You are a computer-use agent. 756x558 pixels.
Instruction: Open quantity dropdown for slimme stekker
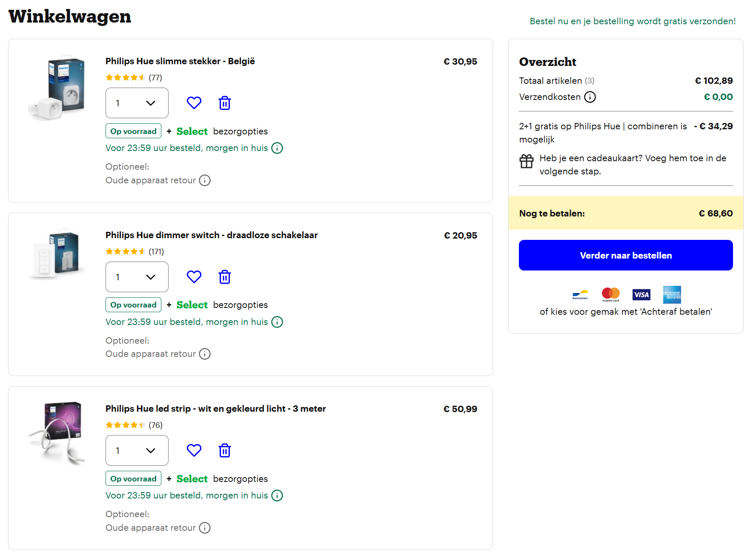pos(137,103)
